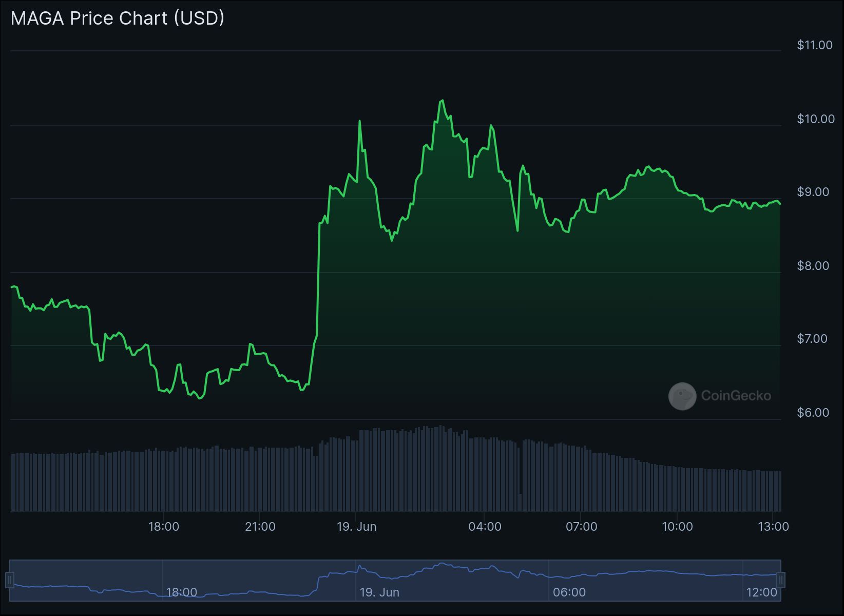The width and height of the screenshot is (844, 616).
Task: Click the 07:00 time axis label
Action: pyautogui.click(x=581, y=527)
